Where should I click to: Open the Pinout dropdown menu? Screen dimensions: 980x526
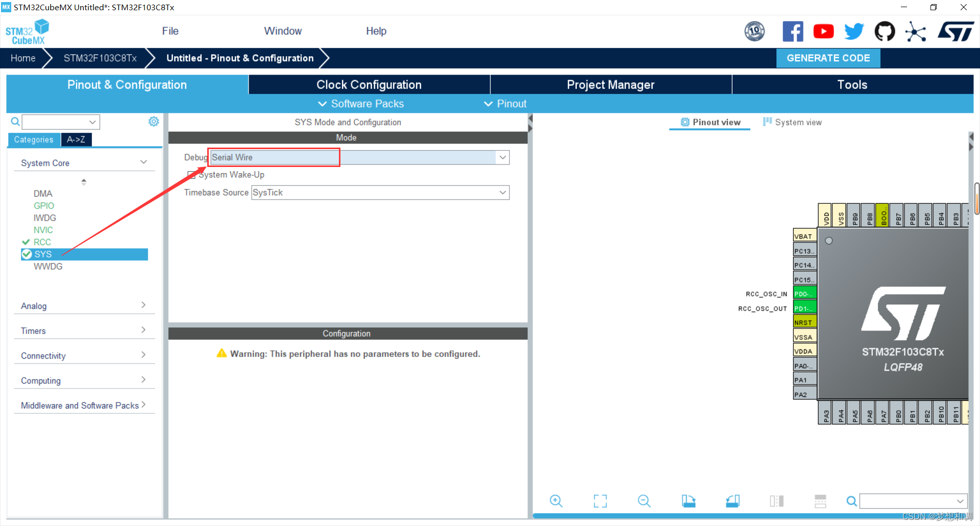tap(505, 104)
